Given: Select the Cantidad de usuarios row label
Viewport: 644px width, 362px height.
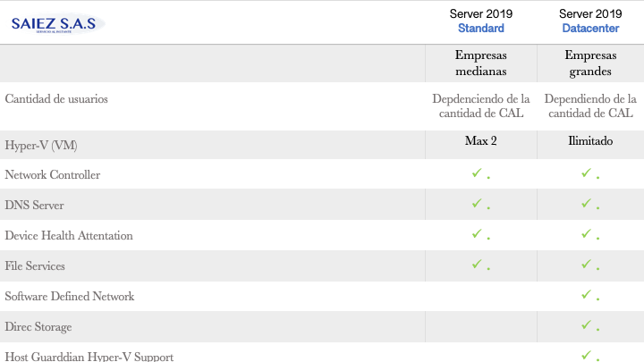Looking at the screenshot, I should pos(56,99).
